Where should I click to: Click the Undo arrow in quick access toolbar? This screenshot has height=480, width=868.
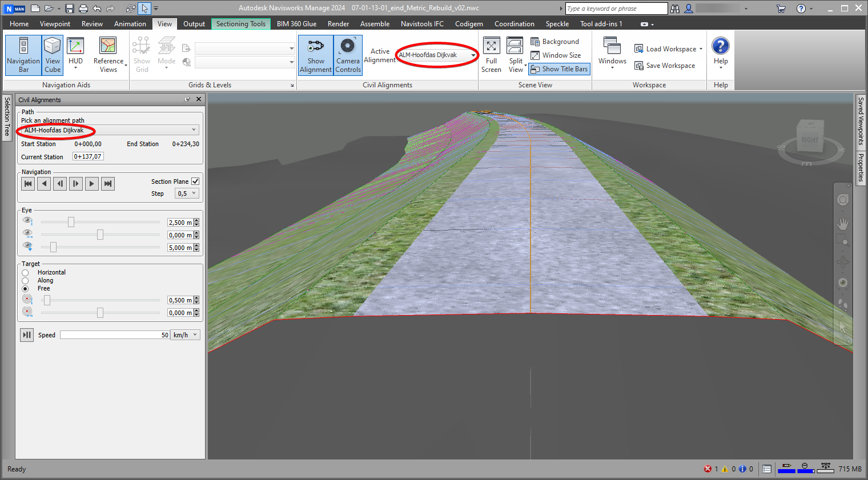(97, 9)
